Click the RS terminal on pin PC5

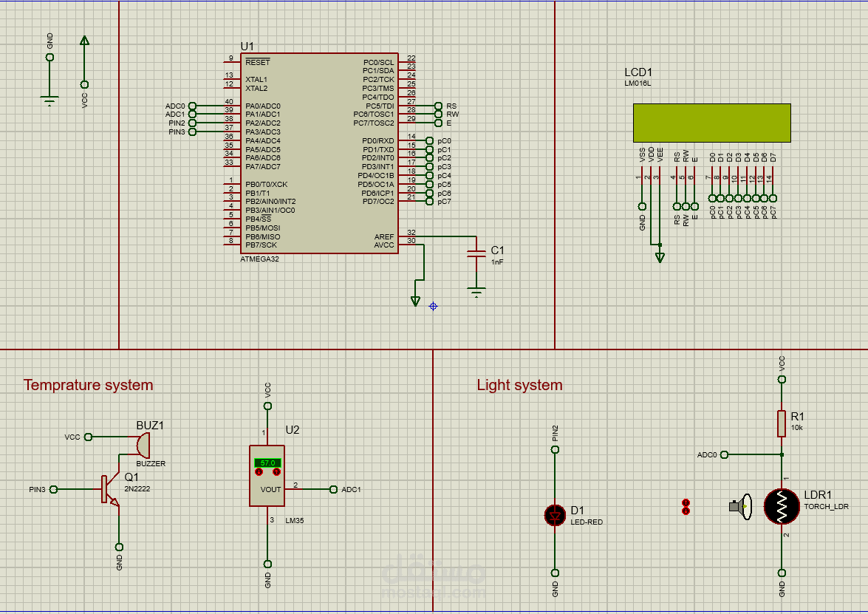coord(438,106)
